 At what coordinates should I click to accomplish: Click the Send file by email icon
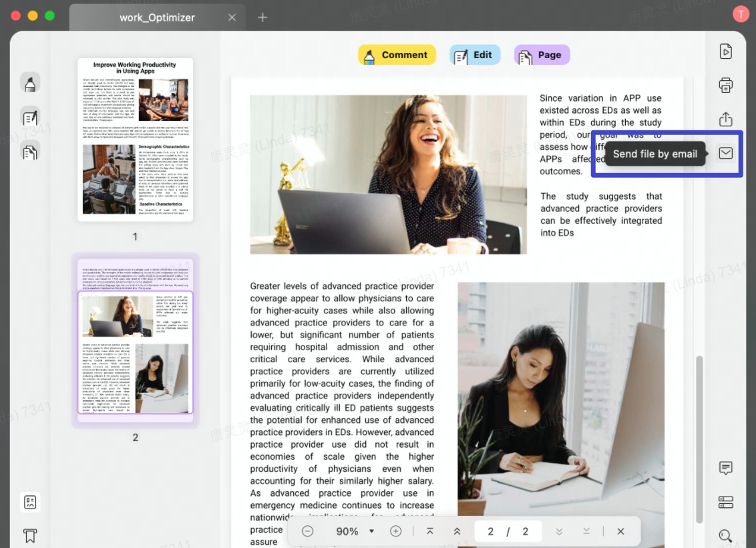pyautogui.click(x=725, y=153)
